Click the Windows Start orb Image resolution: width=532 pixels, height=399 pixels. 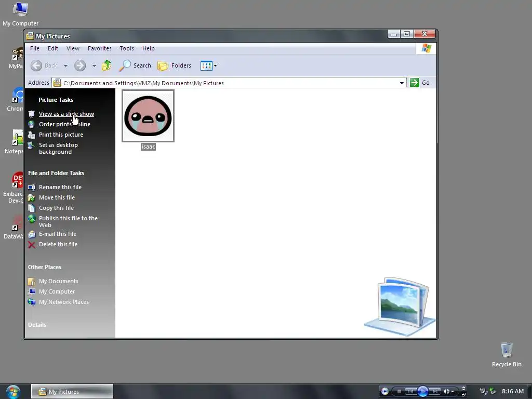coord(13,392)
